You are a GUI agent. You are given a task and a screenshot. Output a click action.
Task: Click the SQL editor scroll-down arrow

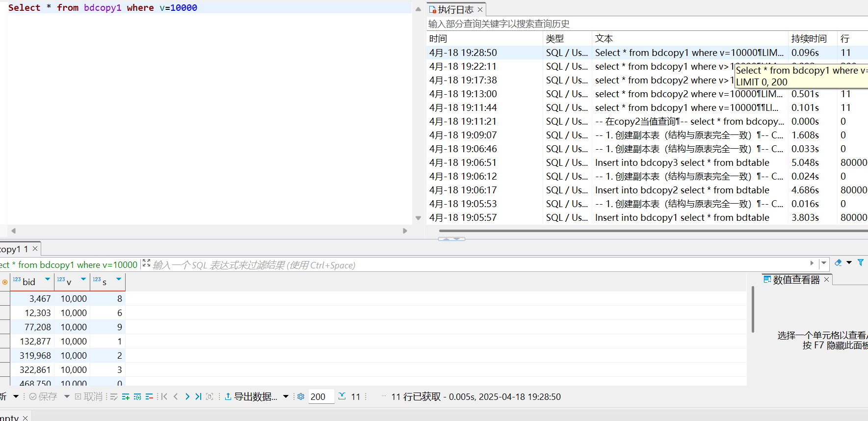click(418, 218)
